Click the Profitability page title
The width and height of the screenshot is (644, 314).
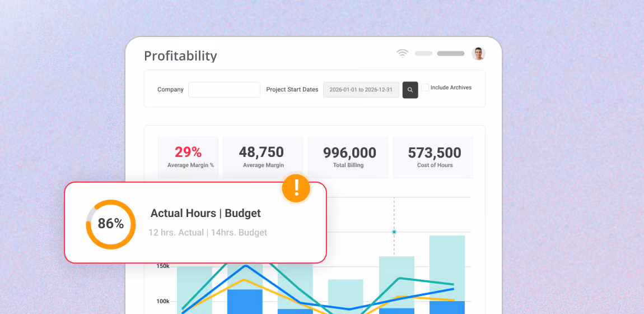pyautogui.click(x=180, y=56)
